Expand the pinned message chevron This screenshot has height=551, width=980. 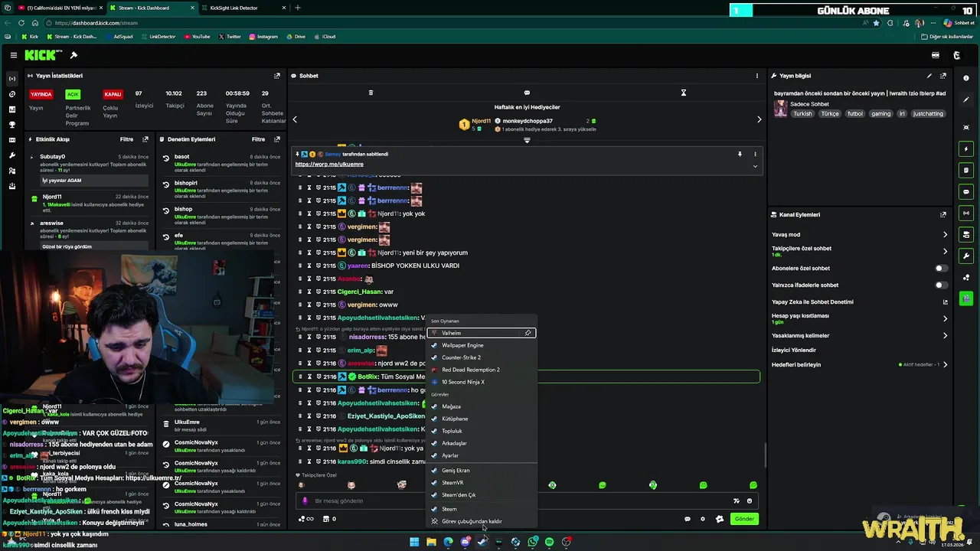[x=755, y=166]
